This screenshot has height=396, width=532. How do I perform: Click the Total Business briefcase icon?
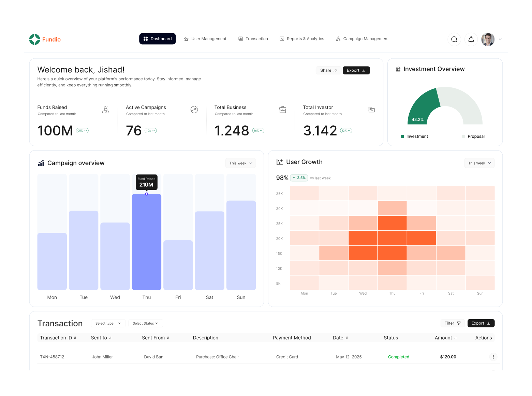283,110
